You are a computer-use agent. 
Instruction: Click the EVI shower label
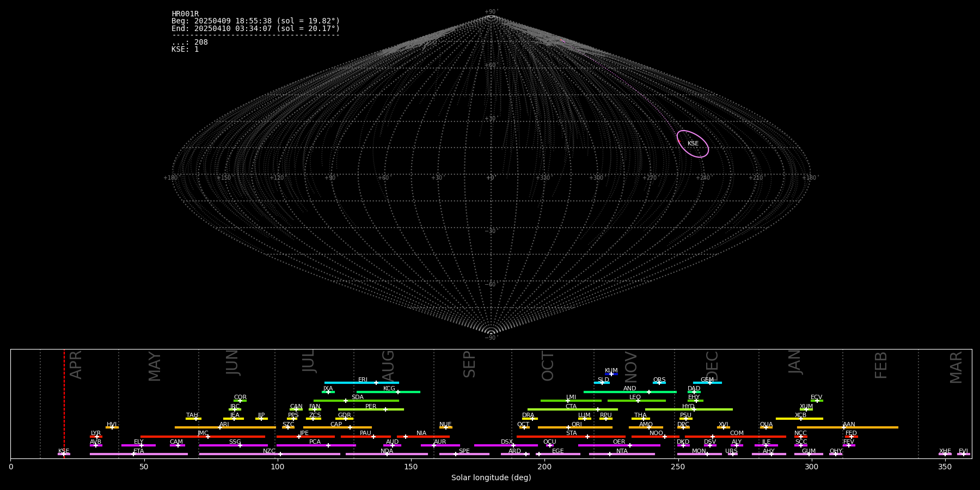963,451
